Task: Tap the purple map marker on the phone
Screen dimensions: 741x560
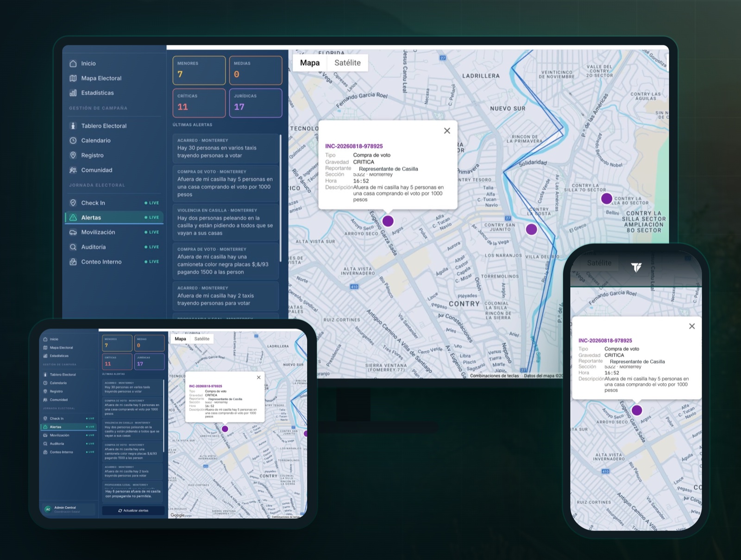Action: tap(637, 410)
